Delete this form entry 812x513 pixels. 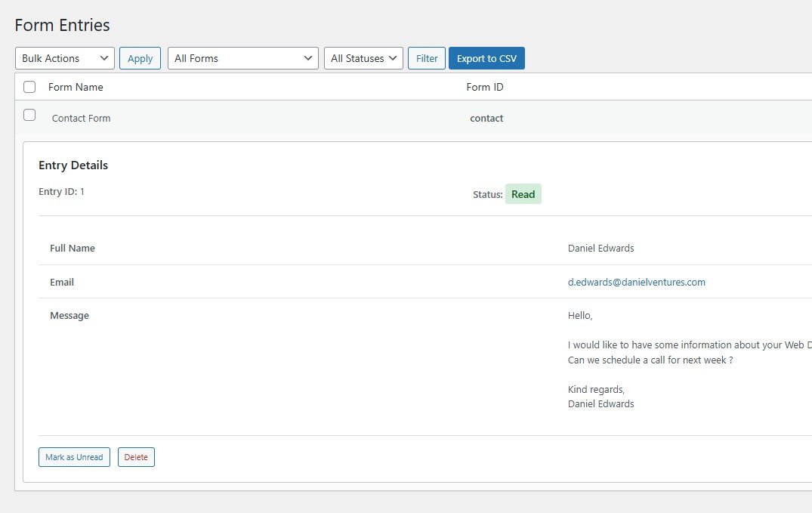click(x=136, y=457)
